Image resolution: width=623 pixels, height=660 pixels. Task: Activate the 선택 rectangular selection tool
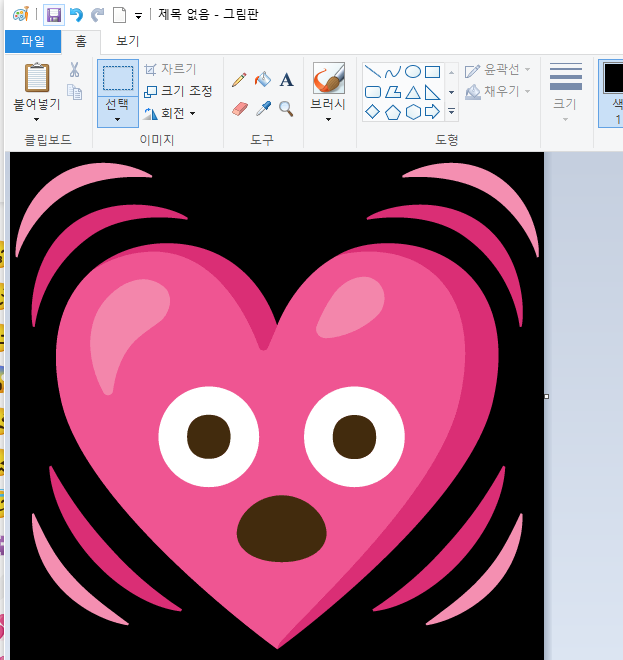coord(118,78)
